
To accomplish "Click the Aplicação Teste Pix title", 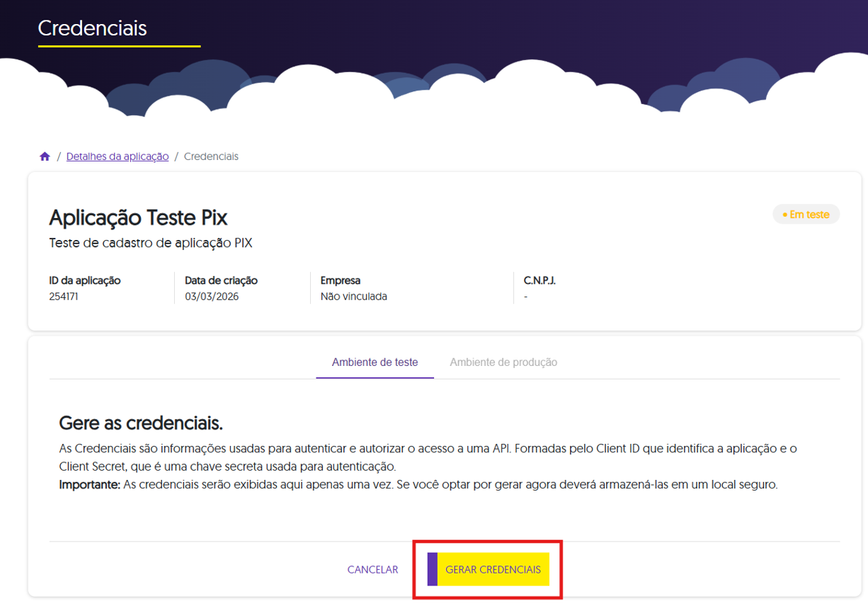I will tap(138, 217).
